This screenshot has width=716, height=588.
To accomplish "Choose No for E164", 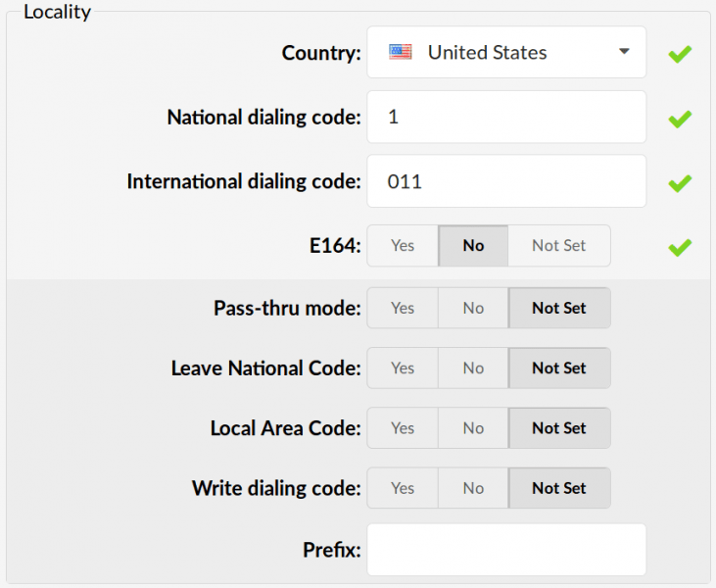I will pyautogui.click(x=473, y=245).
